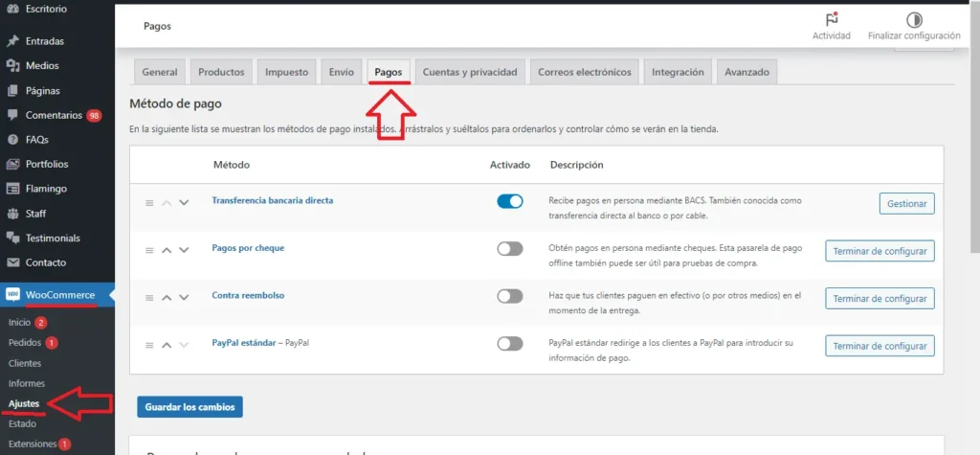Image resolution: width=980 pixels, height=455 pixels.
Task: Enable PayPal estándar toggle
Action: tap(510, 343)
